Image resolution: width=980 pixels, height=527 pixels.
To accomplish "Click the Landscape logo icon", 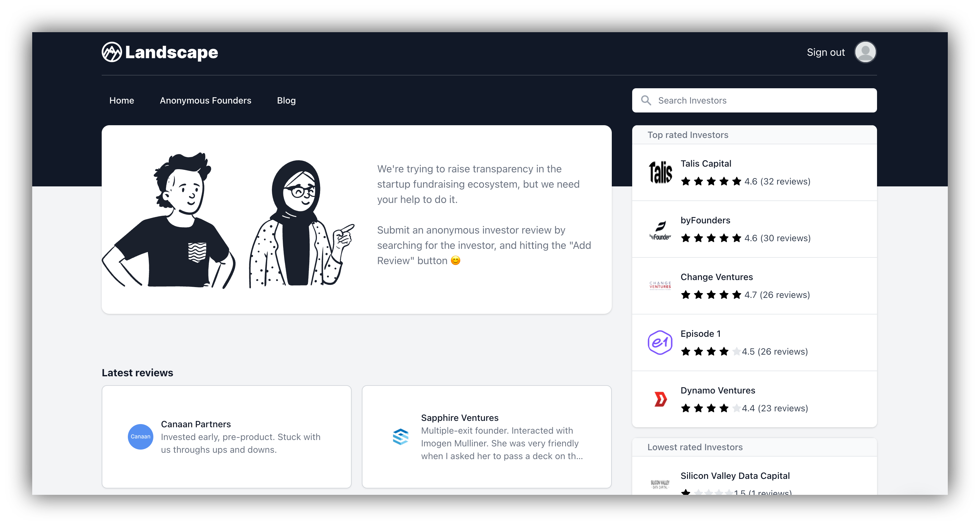I will [112, 53].
